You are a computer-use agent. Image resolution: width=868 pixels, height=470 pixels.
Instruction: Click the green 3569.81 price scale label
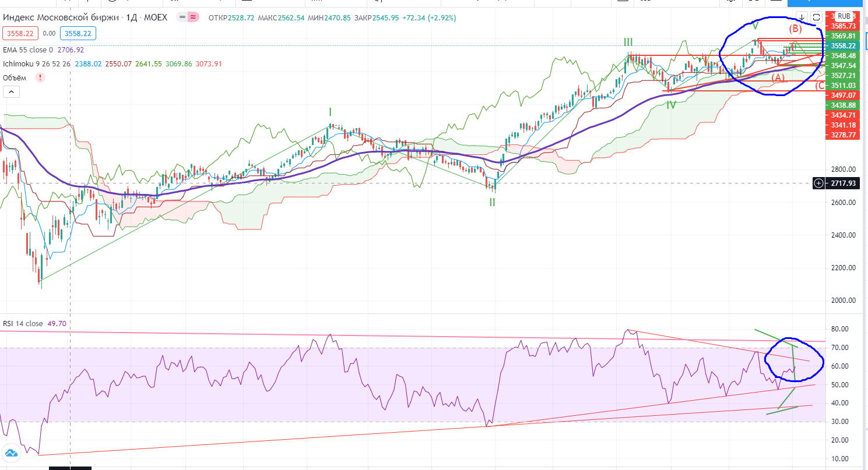pos(844,36)
